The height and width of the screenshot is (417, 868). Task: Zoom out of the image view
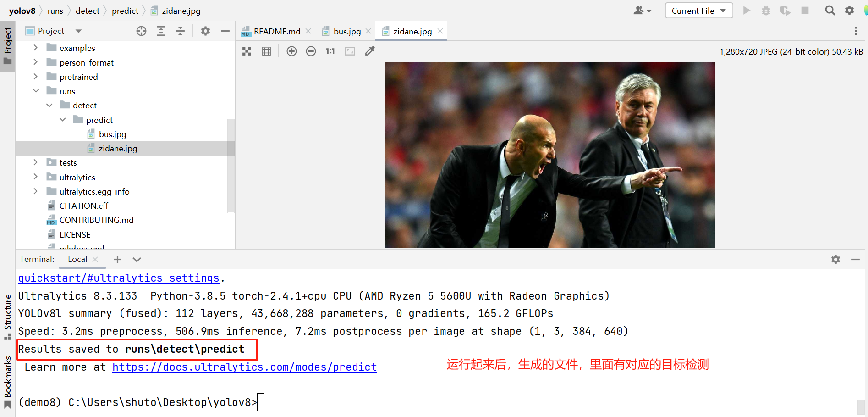coord(311,51)
